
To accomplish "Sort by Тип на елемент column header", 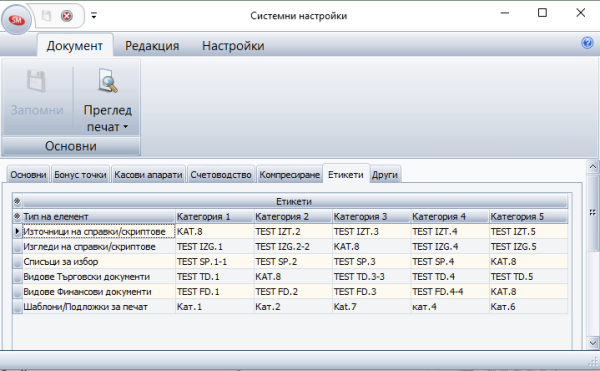I will [x=99, y=216].
